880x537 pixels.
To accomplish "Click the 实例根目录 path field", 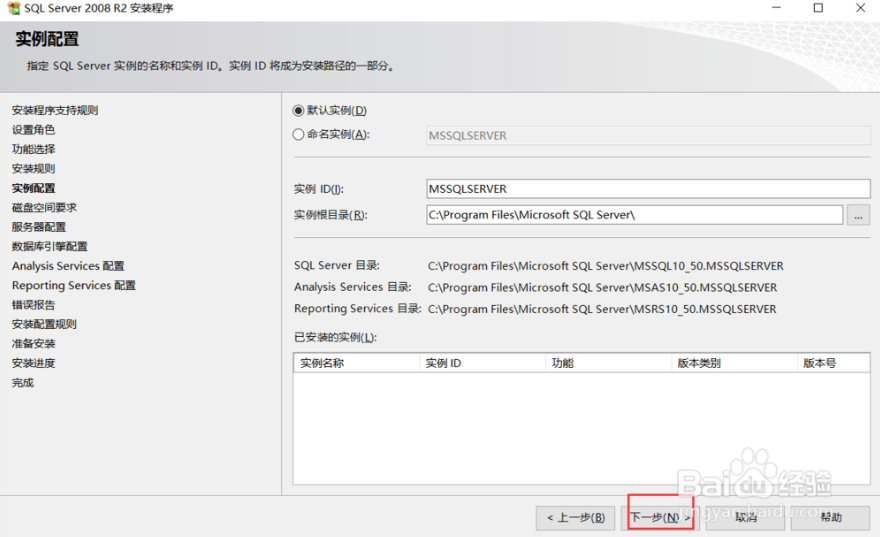I will click(x=634, y=215).
